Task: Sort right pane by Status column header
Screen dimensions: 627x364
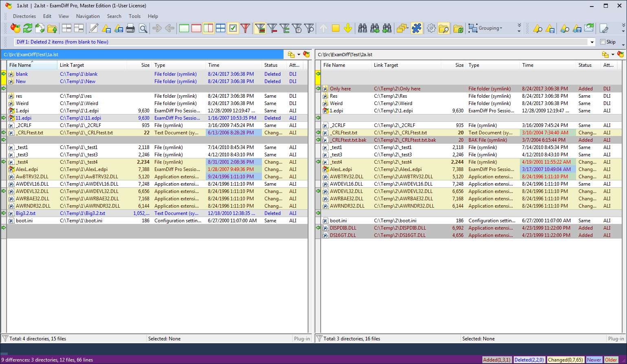Action: pos(588,65)
